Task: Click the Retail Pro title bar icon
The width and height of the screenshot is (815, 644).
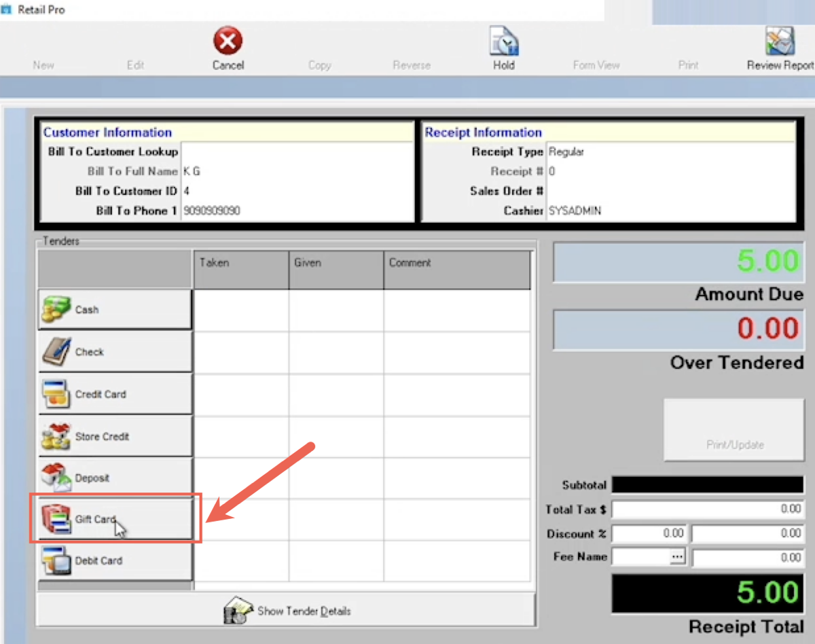Action: 7,10
